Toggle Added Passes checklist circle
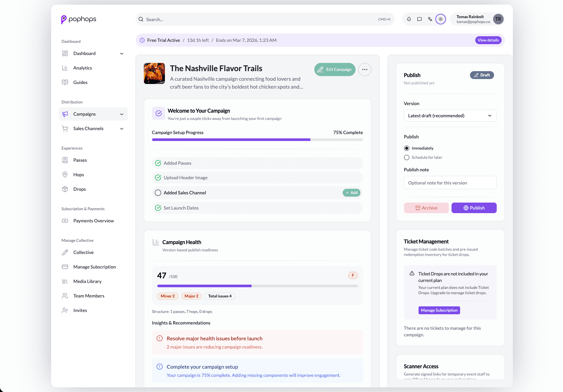Screen dimensions: 563x392 tap(158, 163)
